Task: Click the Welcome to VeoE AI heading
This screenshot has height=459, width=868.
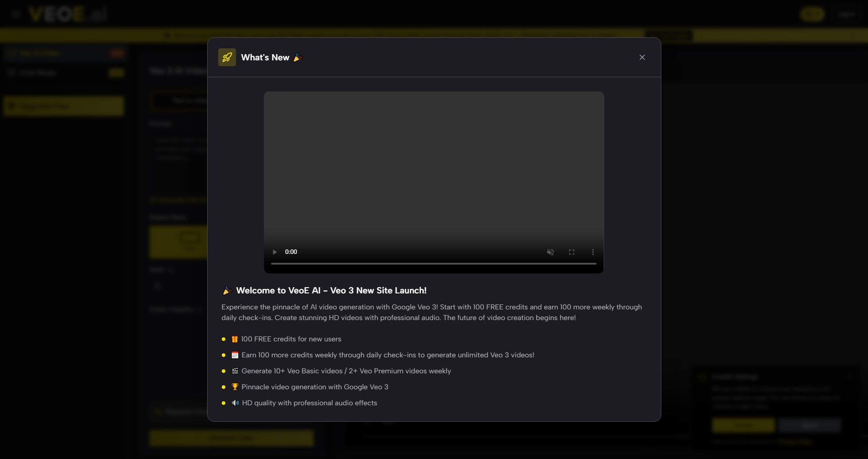Action: click(331, 290)
